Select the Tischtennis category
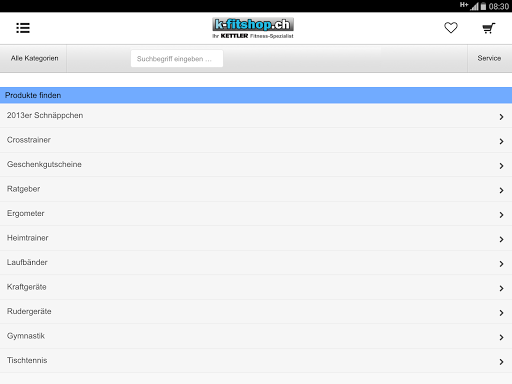512x384 pixels. [x=256, y=361]
